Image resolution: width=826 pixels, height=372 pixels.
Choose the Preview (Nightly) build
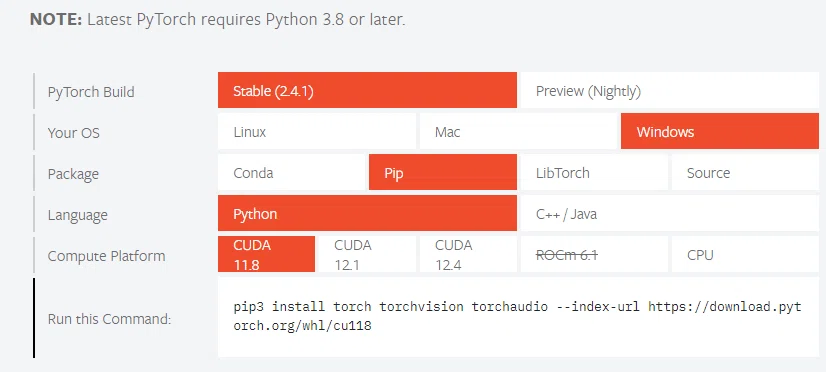(670, 91)
